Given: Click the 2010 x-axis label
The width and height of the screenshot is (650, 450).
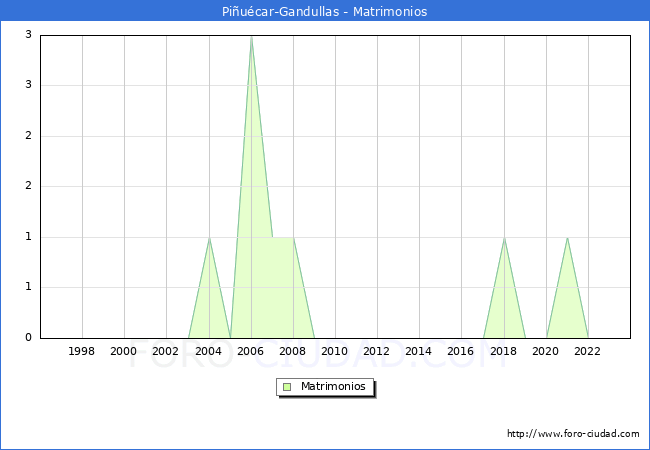Looking at the screenshot, I should 335,351.
